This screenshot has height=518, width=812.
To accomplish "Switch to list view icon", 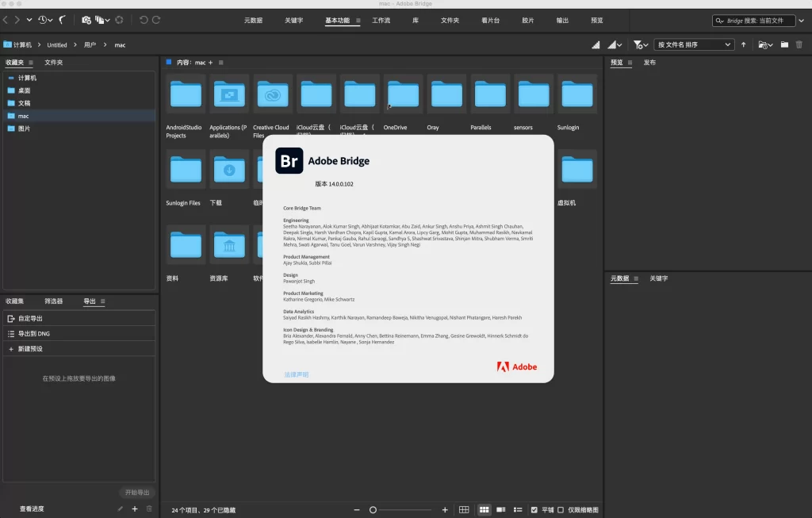I will pyautogui.click(x=518, y=509).
